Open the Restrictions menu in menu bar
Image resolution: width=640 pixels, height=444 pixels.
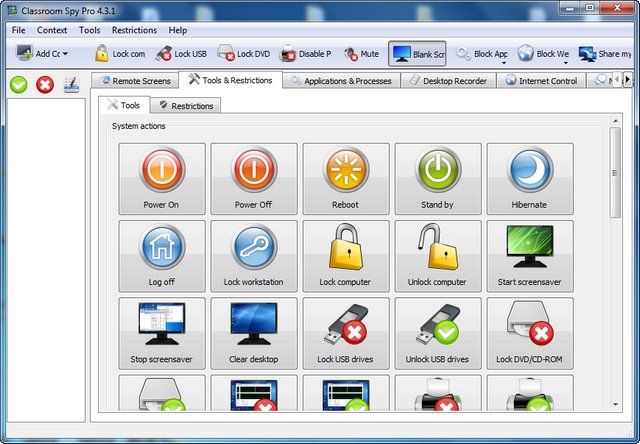point(134,30)
